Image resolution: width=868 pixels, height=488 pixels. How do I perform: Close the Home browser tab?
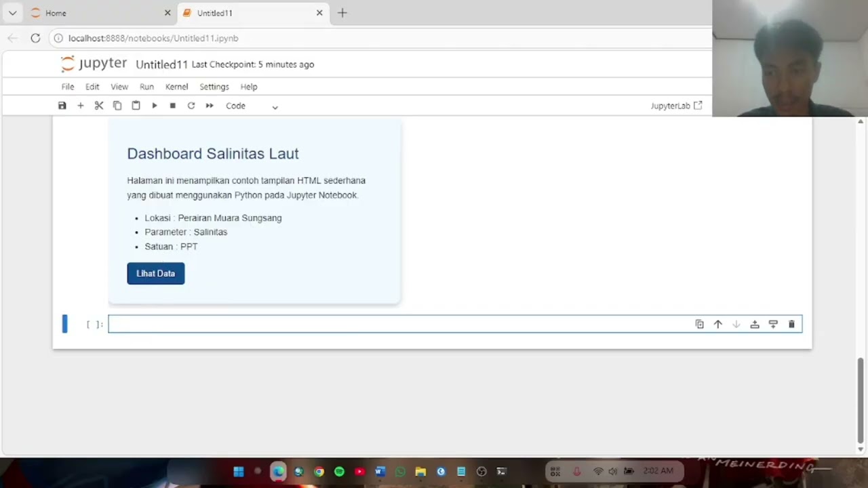167,13
